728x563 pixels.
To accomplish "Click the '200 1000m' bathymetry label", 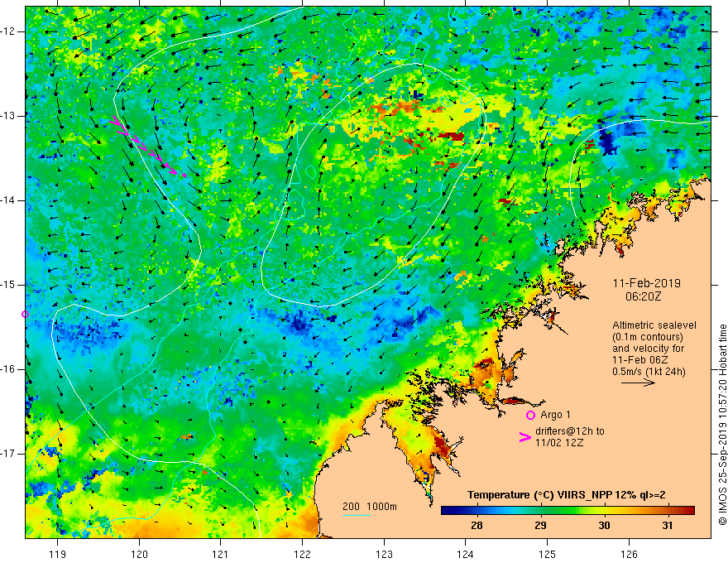I will click(370, 507).
